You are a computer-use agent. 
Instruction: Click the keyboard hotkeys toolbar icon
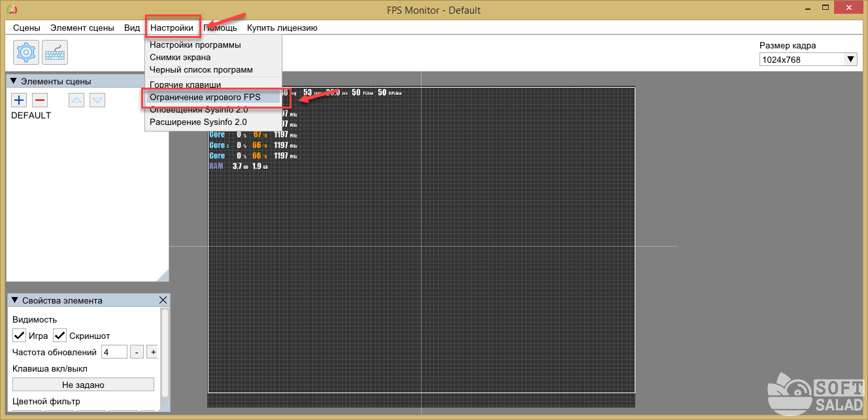[x=55, y=52]
